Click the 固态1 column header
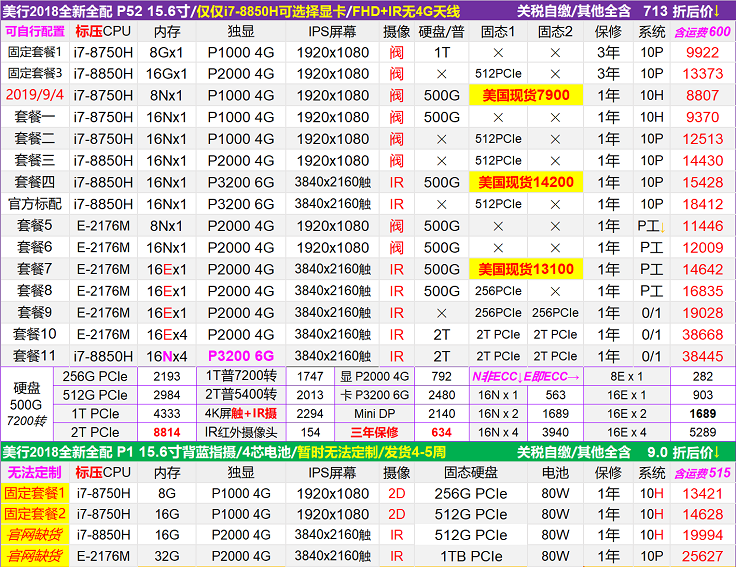 498,31
